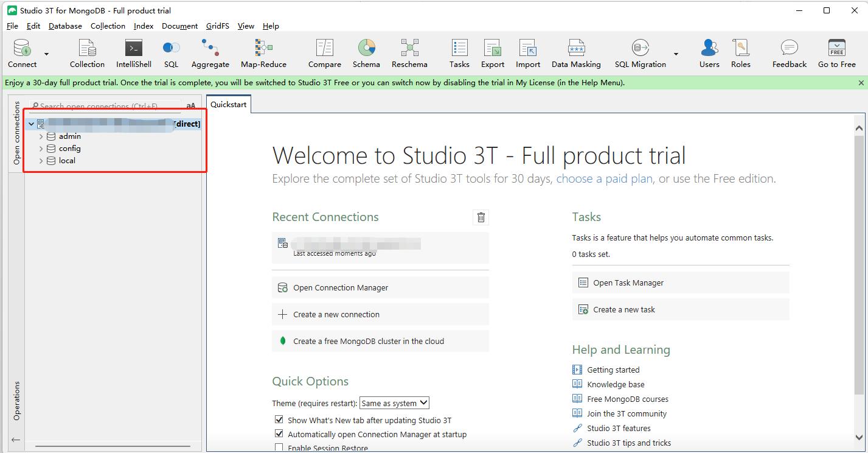Toggle Automatically open Connection Manager checkbox

click(x=279, y=434)
